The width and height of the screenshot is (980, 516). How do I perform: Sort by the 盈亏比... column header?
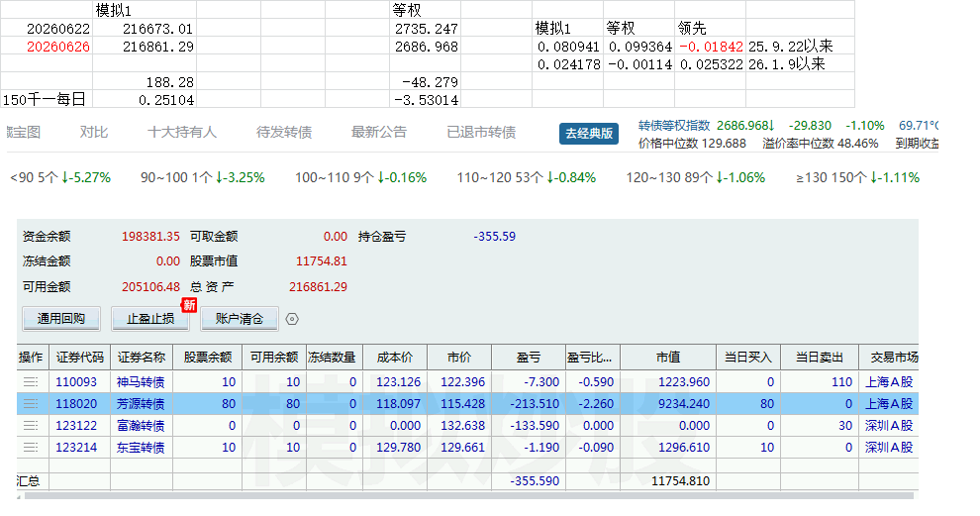(593, 358)
